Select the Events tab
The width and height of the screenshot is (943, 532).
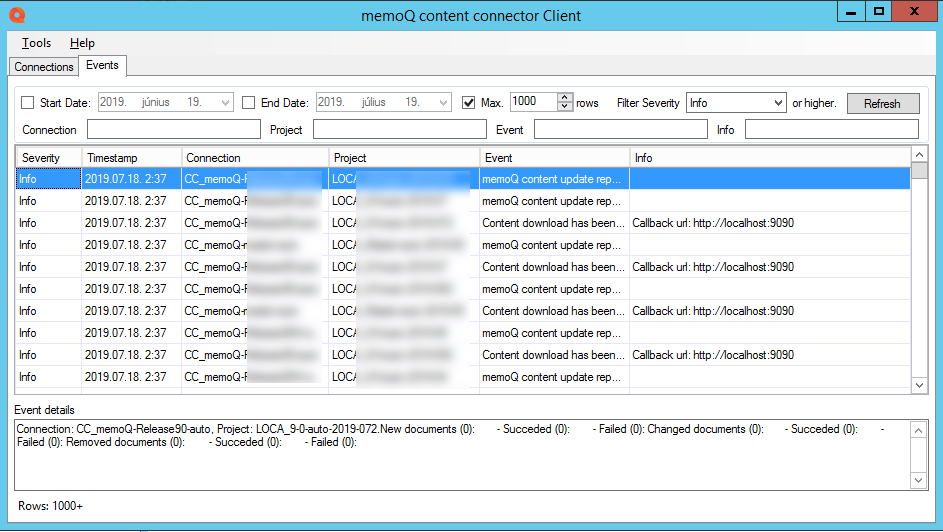tap(102, 66)
